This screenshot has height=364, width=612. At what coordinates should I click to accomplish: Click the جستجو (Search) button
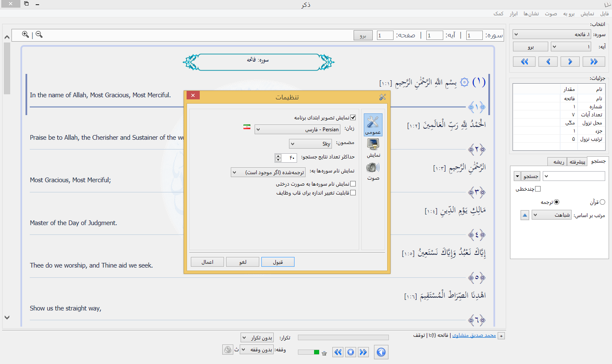coord(531,176)
